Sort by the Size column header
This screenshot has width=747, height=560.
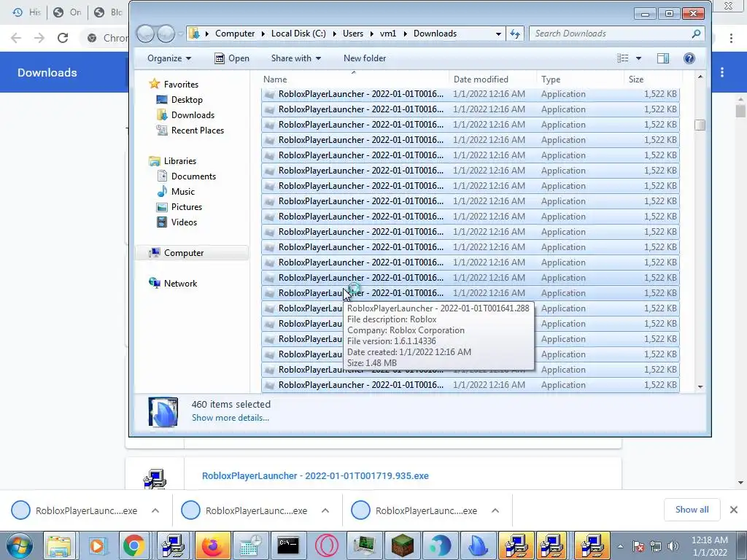point(653,79)
